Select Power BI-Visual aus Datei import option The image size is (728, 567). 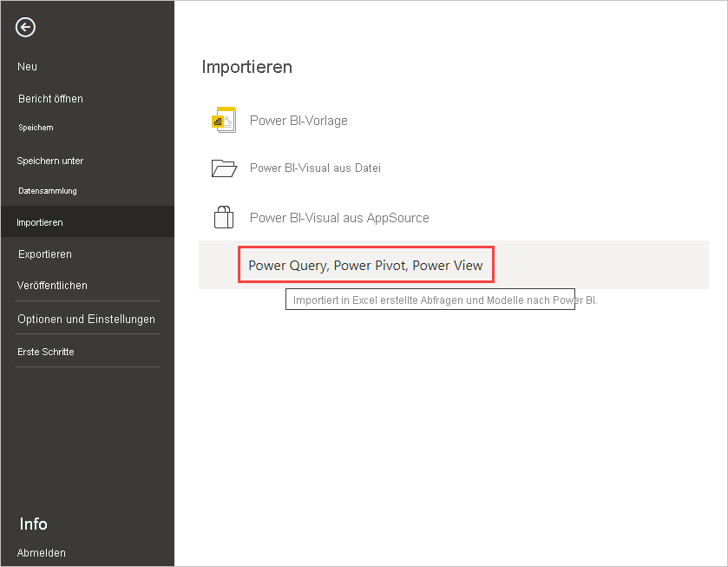(316, 168)
